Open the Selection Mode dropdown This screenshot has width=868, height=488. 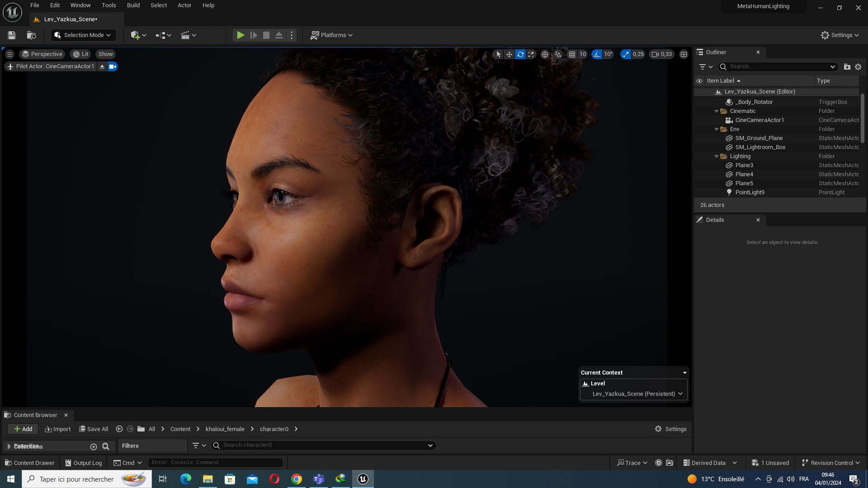click(84, 35)
